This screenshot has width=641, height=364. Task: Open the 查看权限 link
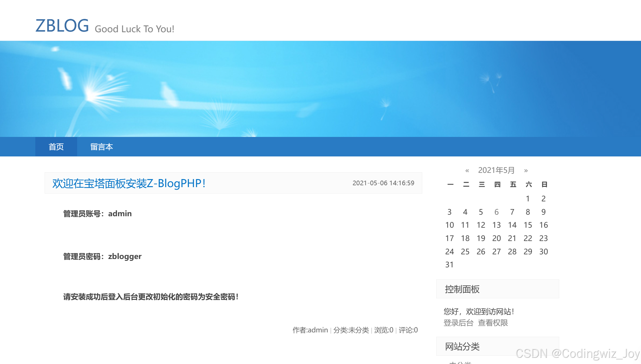(x=493, y=322)
